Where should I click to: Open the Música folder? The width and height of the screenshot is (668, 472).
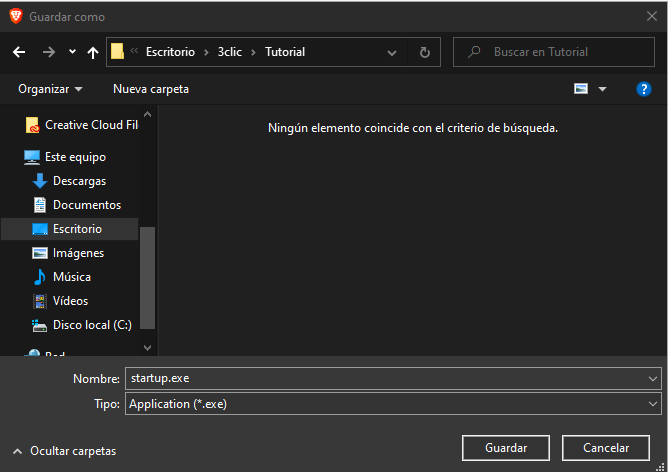click(71, 277)
